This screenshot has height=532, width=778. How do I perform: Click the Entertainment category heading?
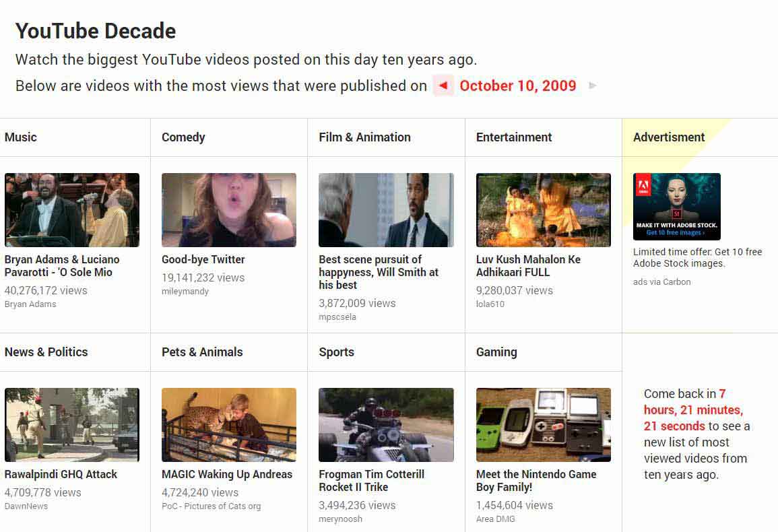[x=513, y=137]
